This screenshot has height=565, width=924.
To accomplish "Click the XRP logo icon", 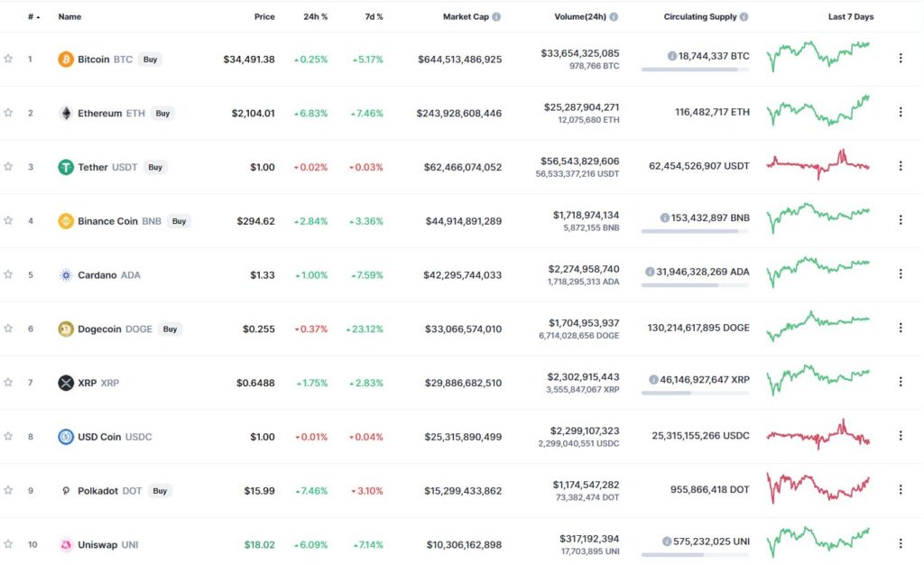I will 66,383.
